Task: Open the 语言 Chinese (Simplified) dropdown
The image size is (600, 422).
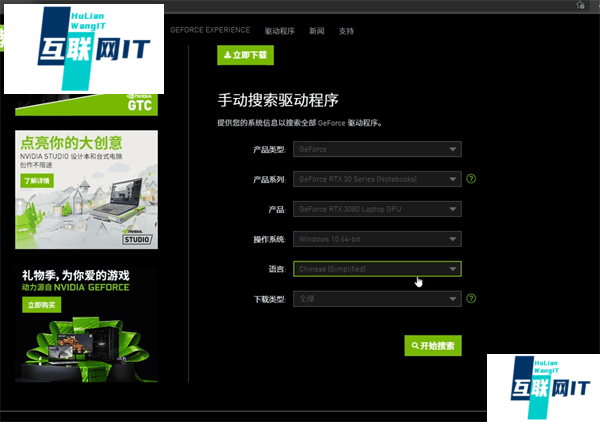Action: point(377,269)
